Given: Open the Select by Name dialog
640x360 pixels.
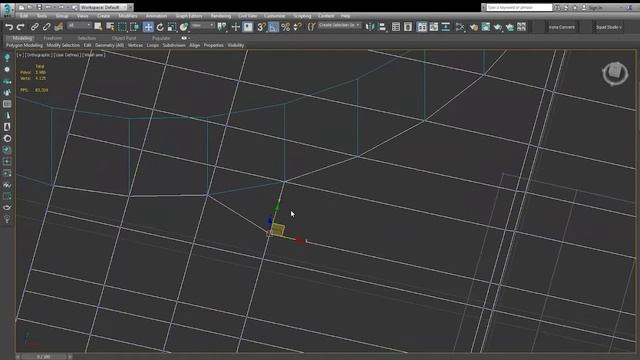Looking at the screenshot, I should tap(110, 27).
